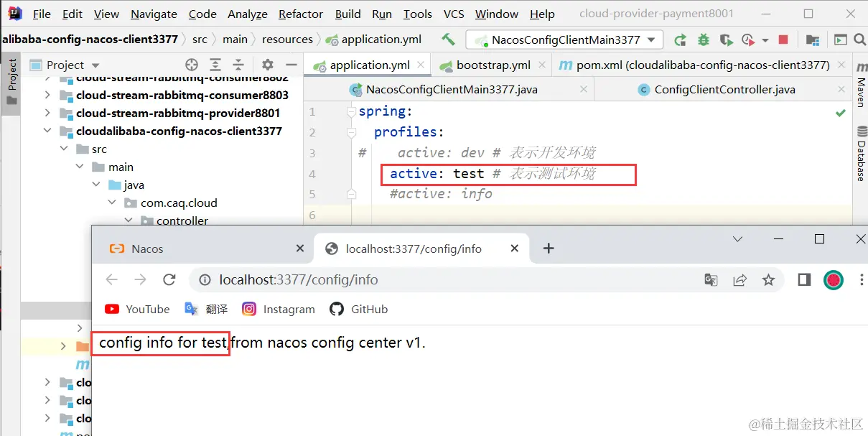Open a new browser tab with plus
Viewport: 868px width, 436px height.
click(549, 249)
